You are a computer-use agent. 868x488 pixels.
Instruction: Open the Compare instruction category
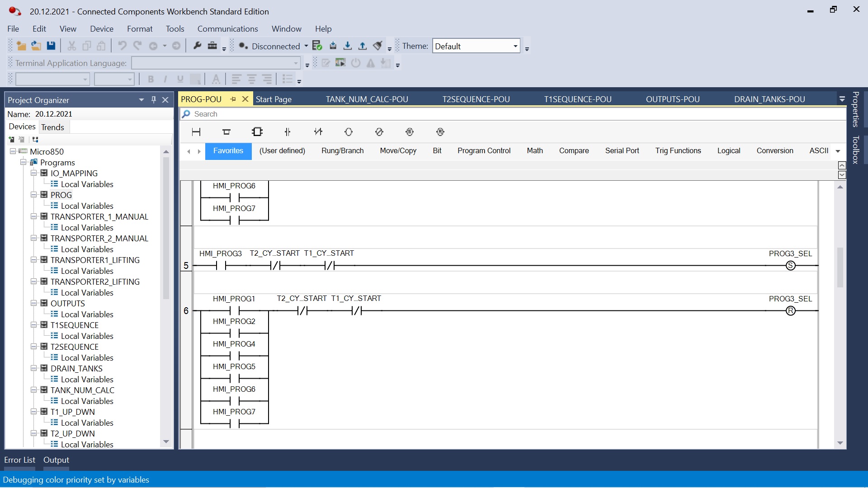coord(574,151)
